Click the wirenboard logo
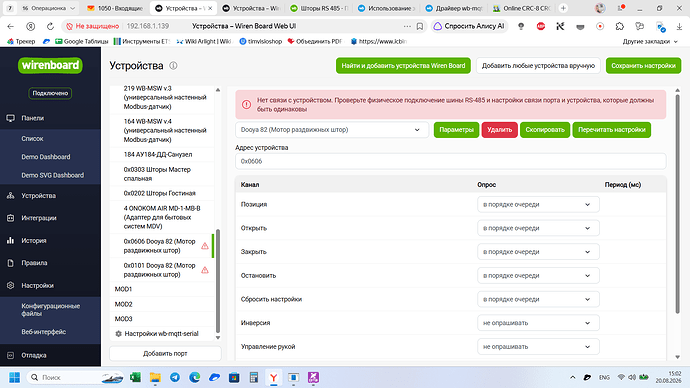Image resolution: width=690 pixels, height=388 pixels. (50, 65)
